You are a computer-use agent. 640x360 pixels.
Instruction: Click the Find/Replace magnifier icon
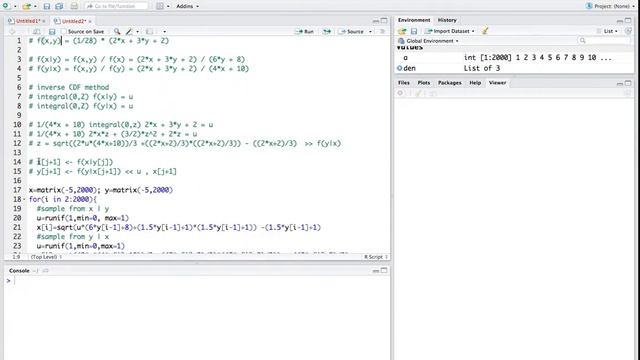point(117,31)
